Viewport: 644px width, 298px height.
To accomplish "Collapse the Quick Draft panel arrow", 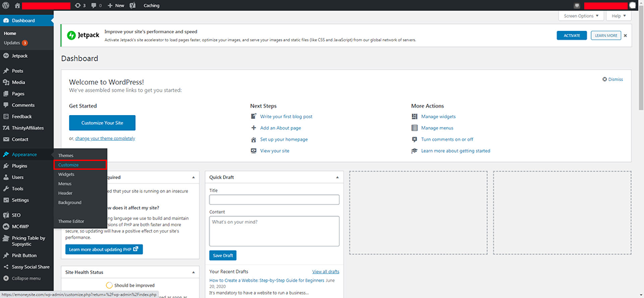I will pyautogui.click(x=337, y=177).
